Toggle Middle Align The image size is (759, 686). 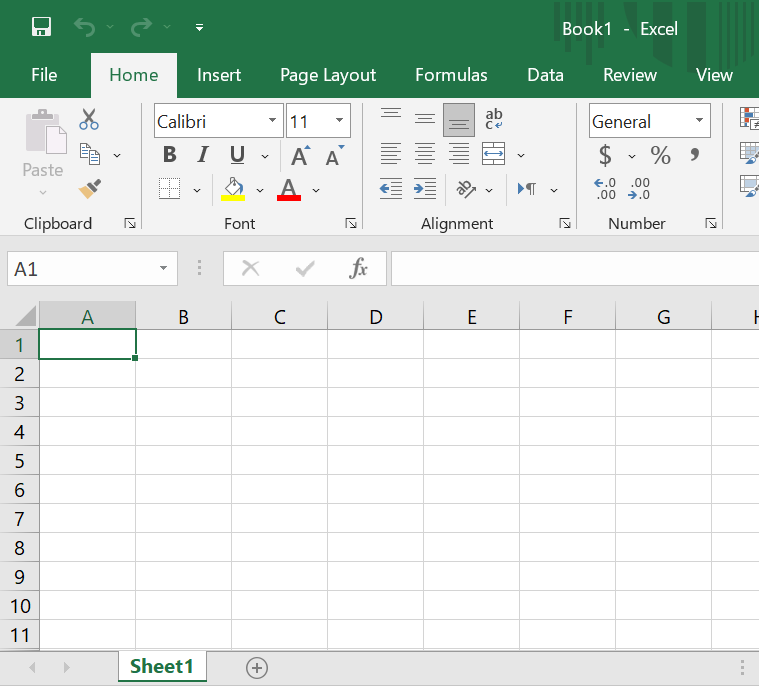click(425, 119)
